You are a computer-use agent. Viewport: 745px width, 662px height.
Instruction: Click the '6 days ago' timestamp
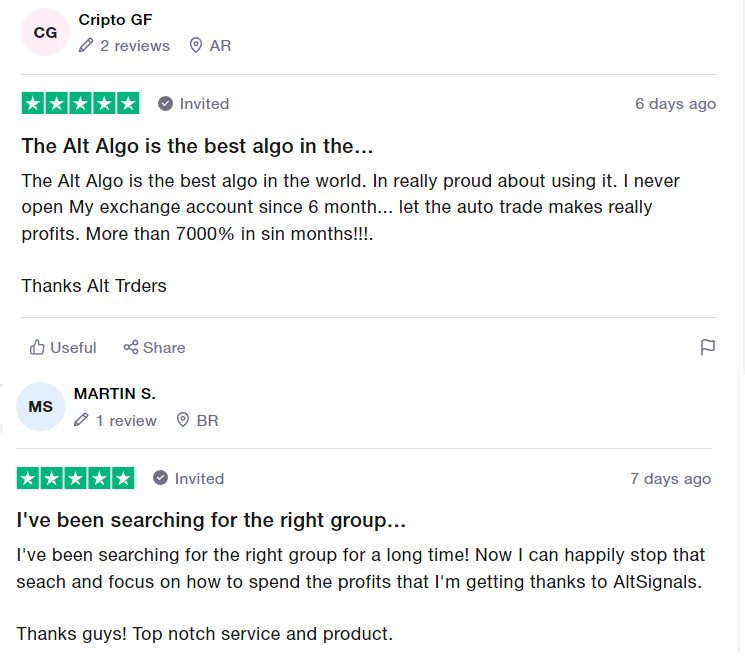tap(675, 104)
